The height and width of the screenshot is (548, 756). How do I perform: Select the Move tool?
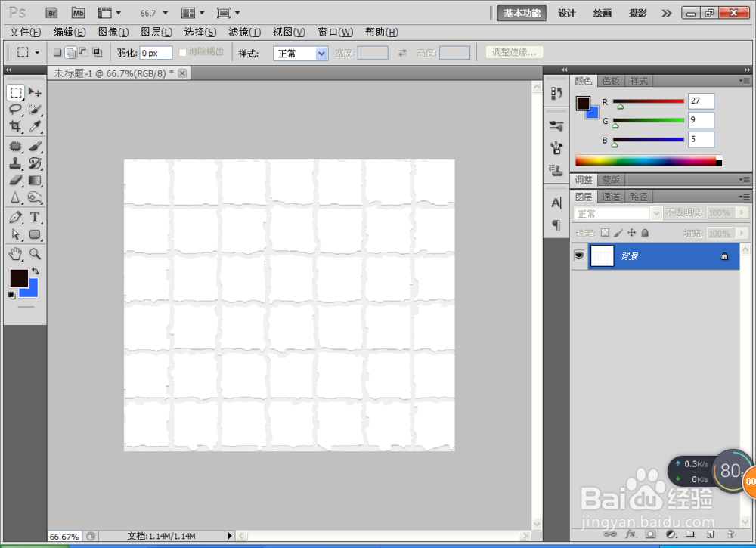[35, 92]
